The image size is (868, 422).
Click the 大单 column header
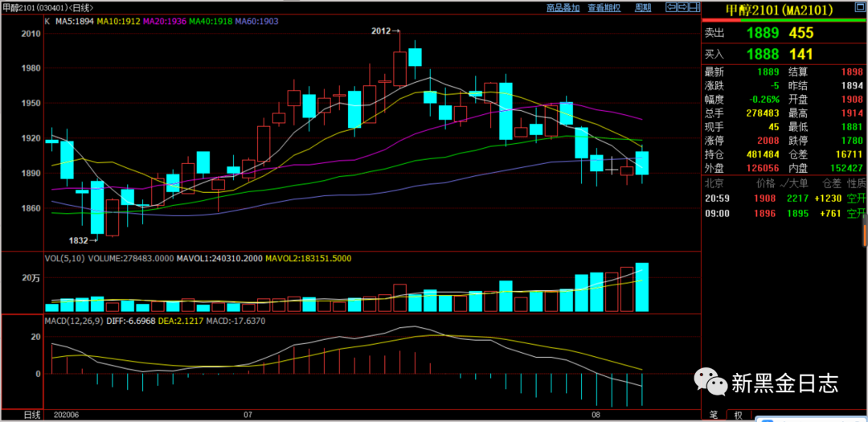coord(800,182)
